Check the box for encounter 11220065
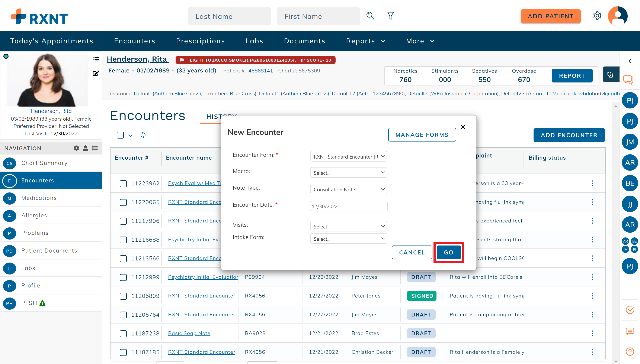 click(123, 202)
